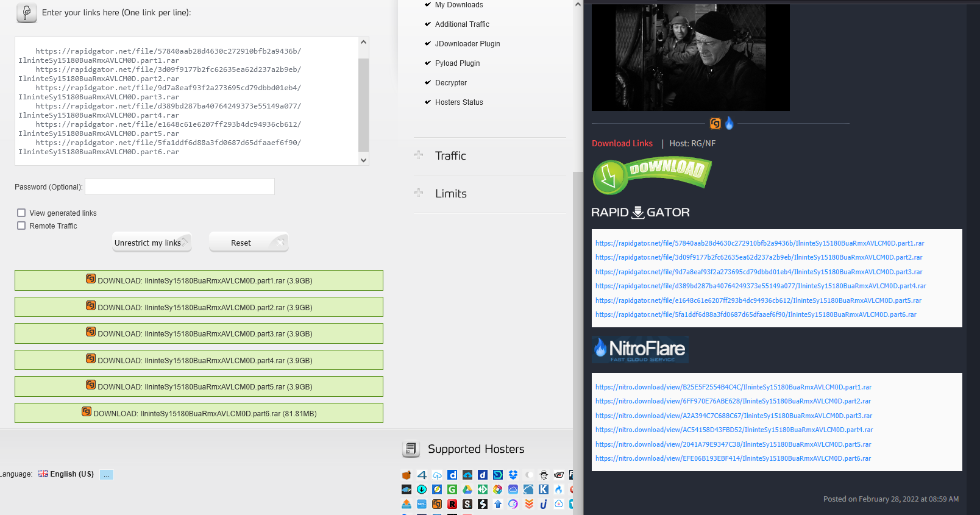Click the red R hoster icon
The height and width of the screenshot is (515, 980).
[452, 504]
